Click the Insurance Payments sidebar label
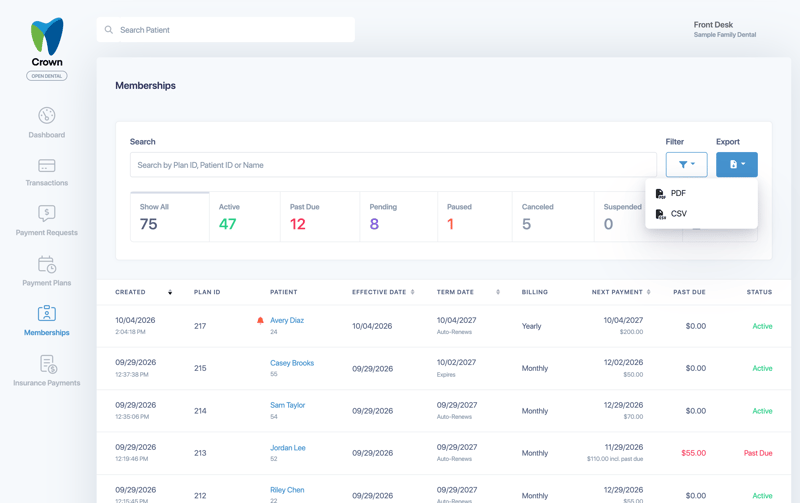The width and height of the screenshot is (800, 503). click(47, 383)
